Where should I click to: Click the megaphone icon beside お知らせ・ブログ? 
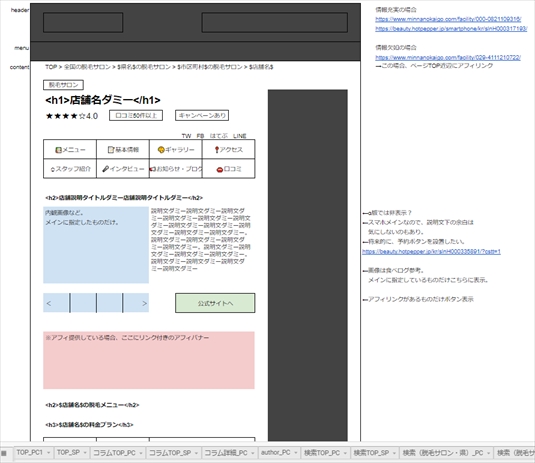click(153, 169)
